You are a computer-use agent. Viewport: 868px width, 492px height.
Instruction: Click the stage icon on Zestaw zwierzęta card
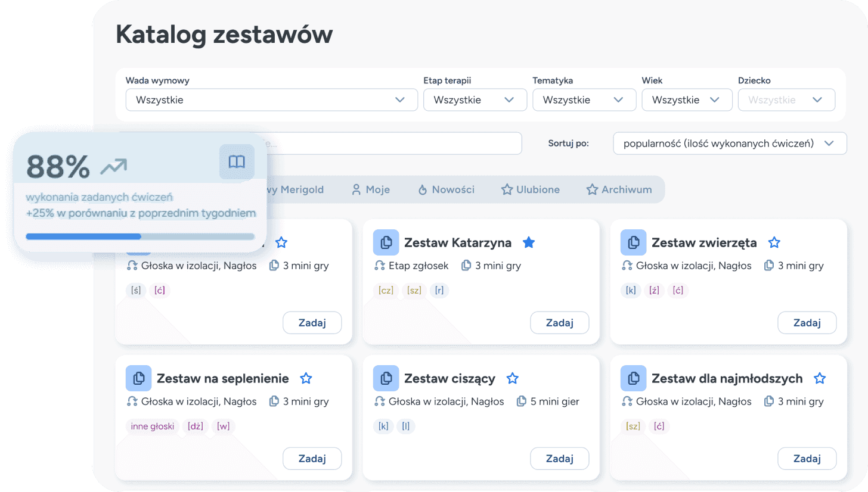click(627, 266)
